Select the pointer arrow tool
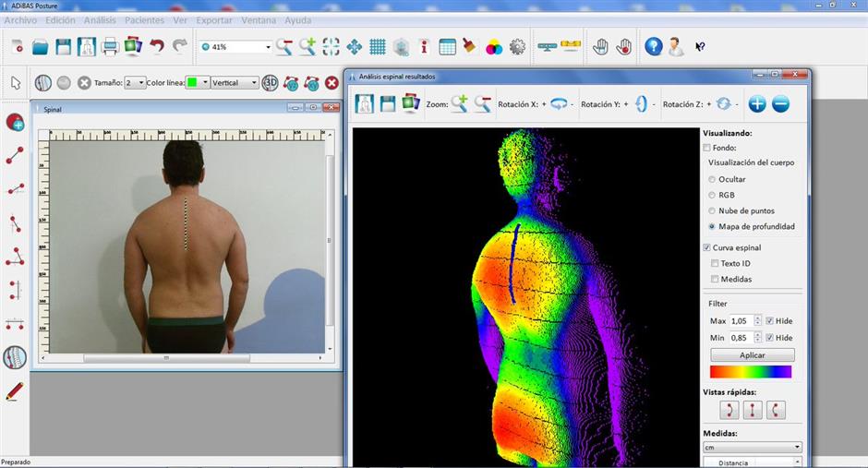This screenshot has width=868, height=468. 16,83
